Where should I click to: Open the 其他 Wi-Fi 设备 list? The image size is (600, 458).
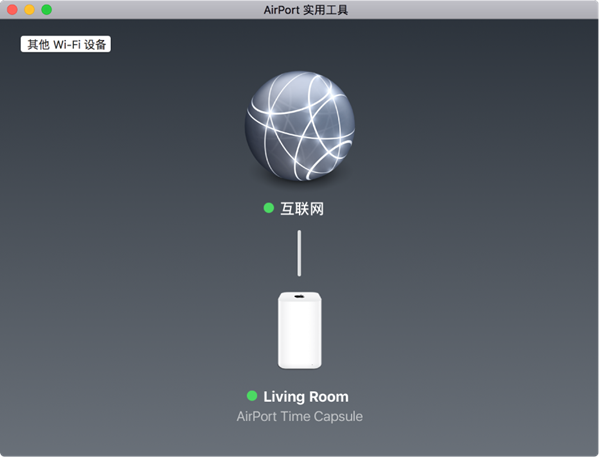tap(67, 45)
